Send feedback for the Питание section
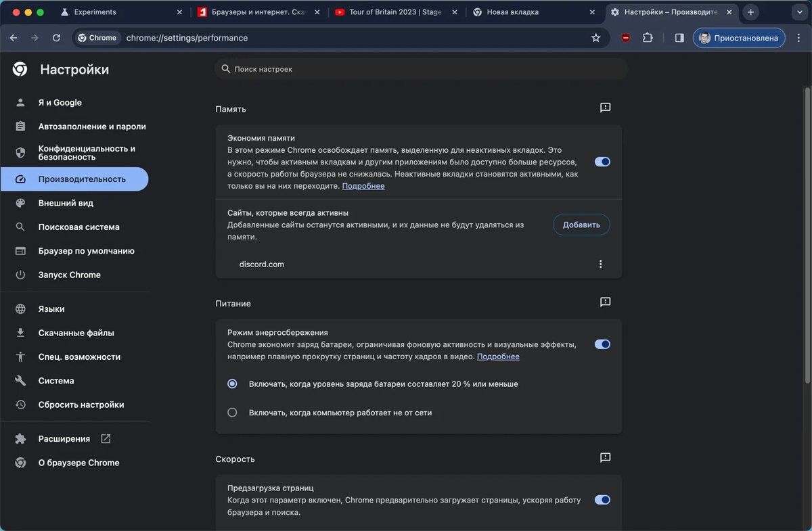Screen dimensions: 812x531 point(606,302)
